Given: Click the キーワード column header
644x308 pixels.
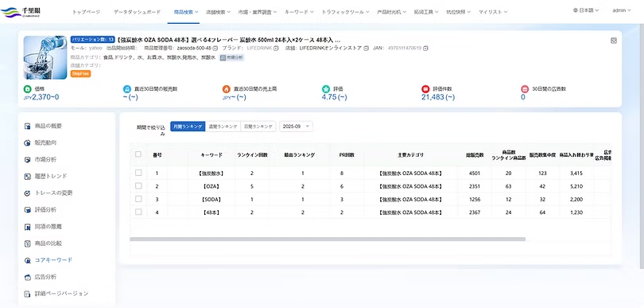Looking at the screenshot, I should [211, 155].
